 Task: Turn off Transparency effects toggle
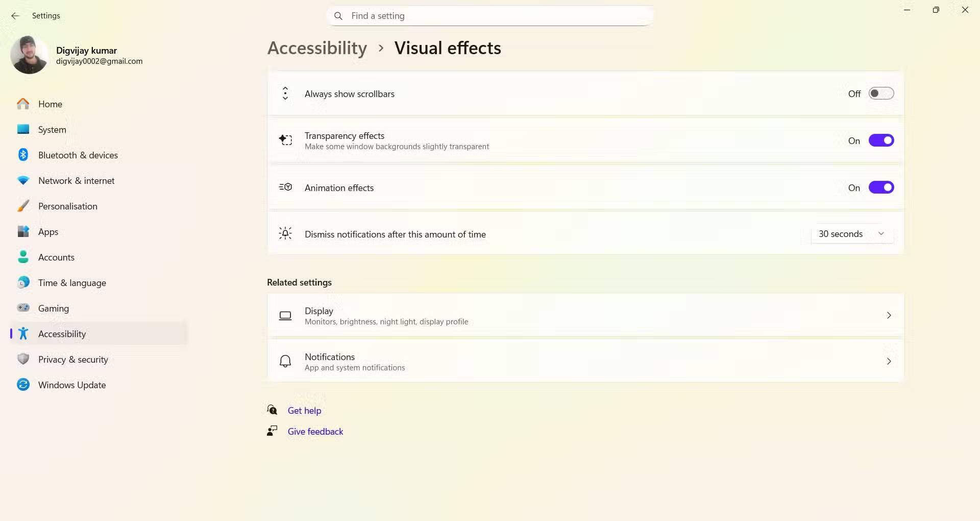pos(881,140)
